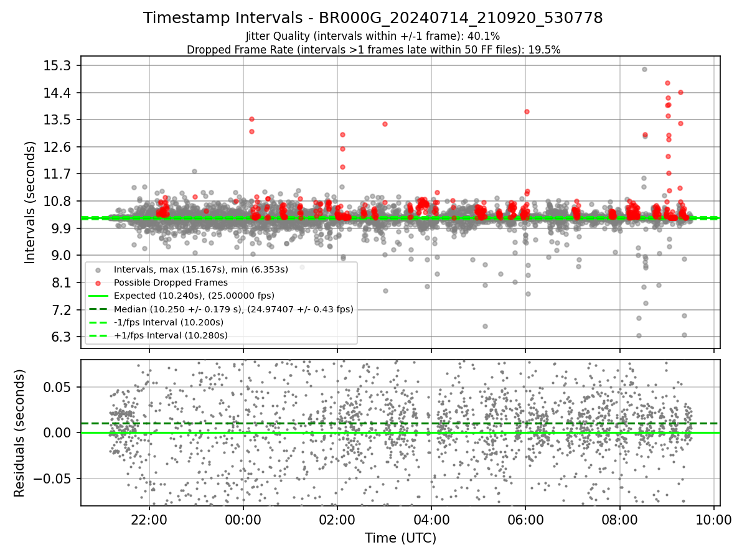Click the dark green dashed sample beside "Median"
This screenshot has width=747, height=560.
click(98, 309)
